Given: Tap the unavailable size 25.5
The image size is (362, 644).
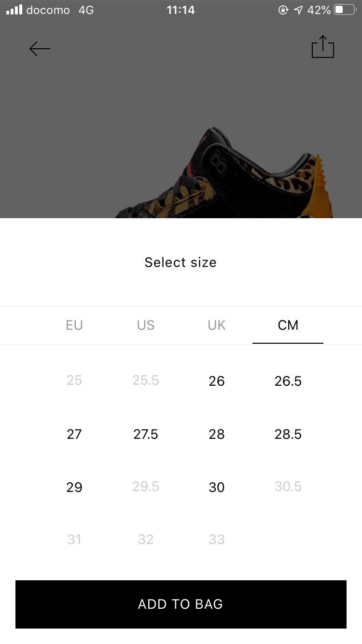Looking at the screenshot, I should pyautogui.click(x=146, y=380).
